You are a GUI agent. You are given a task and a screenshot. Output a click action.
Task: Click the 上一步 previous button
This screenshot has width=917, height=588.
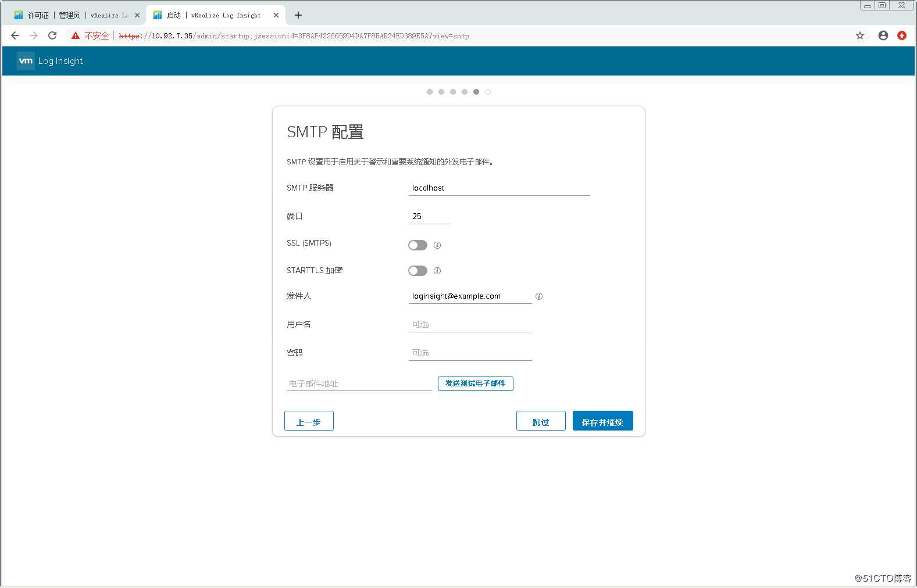tap(309, 421)
